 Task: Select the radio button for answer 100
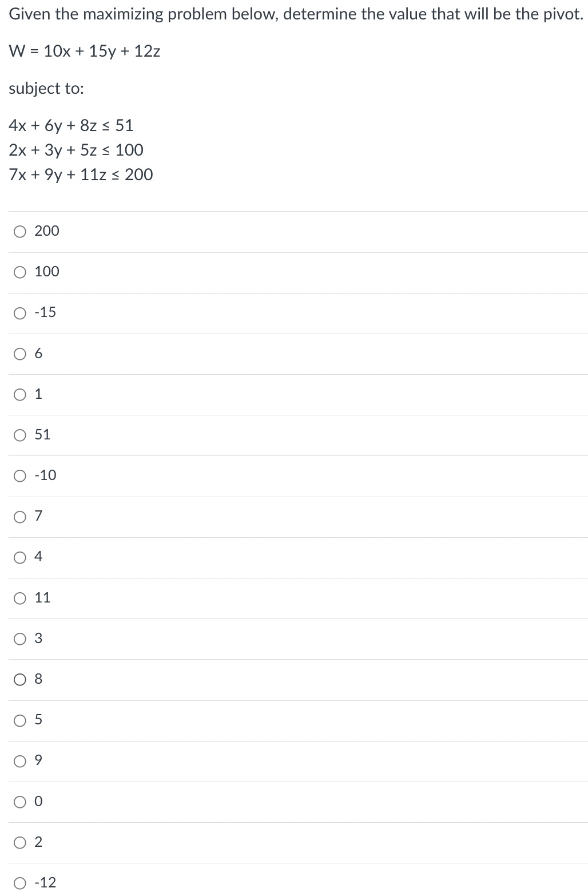(x=20, y=272)
